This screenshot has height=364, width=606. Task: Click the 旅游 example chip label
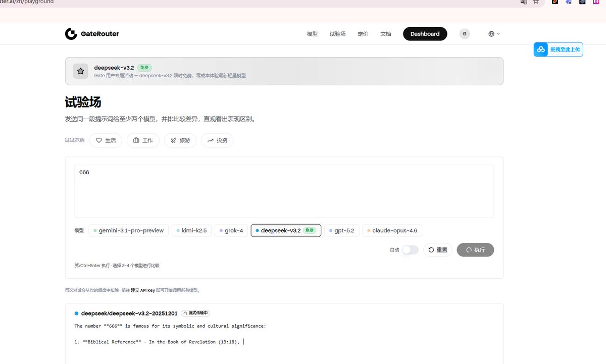point(185,140)
